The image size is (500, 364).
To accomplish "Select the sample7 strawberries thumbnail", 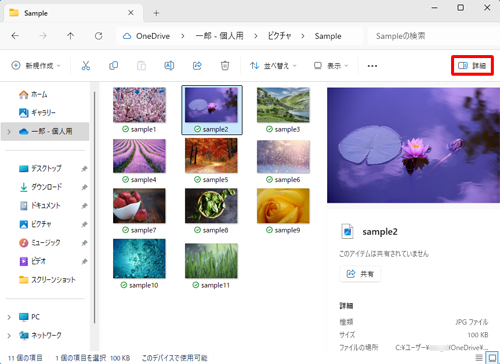I will coord(139,206).
